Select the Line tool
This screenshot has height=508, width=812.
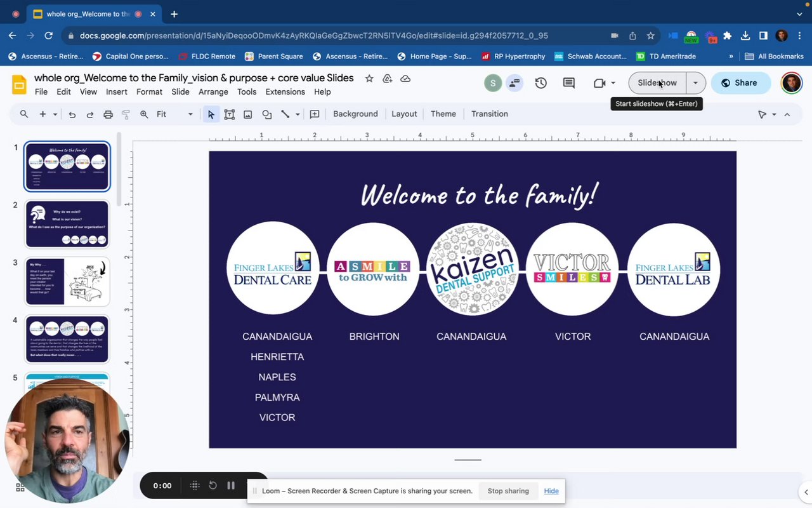click(285, 114)
